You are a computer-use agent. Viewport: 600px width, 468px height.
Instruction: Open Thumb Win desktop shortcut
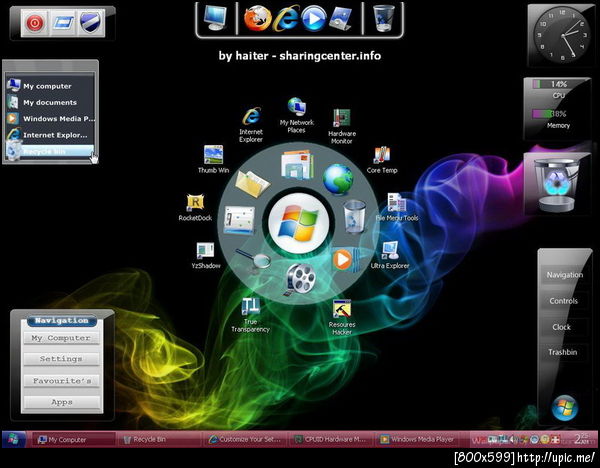coord(213,160)
